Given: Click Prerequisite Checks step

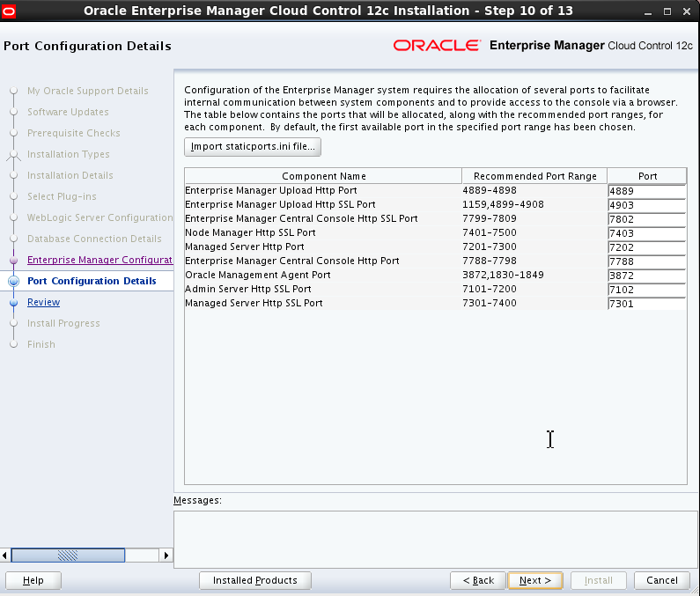Looking at the screenshot, I should (x=74, y=133).
